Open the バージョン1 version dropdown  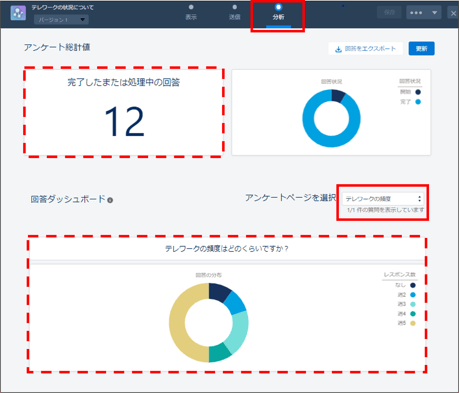click(61, 20)
